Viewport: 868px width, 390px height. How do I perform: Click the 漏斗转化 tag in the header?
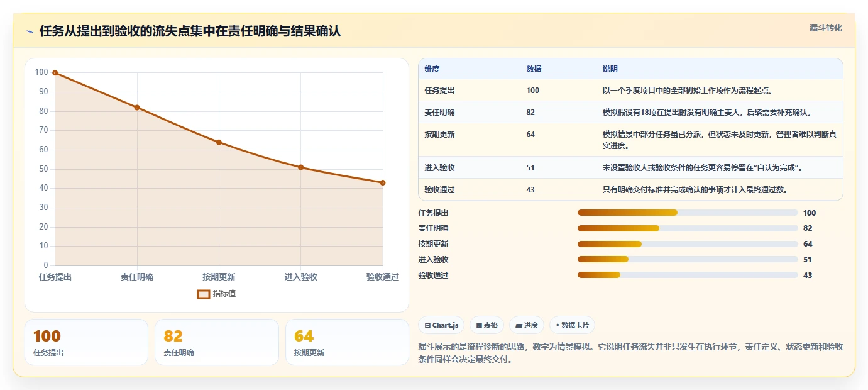tap(825, 28)
